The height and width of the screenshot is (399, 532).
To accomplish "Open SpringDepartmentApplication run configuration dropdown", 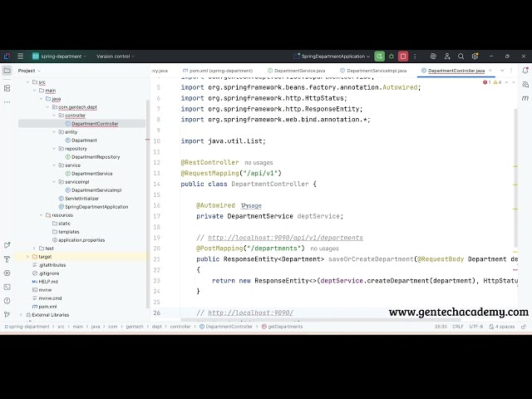I will tap(332, 57).
